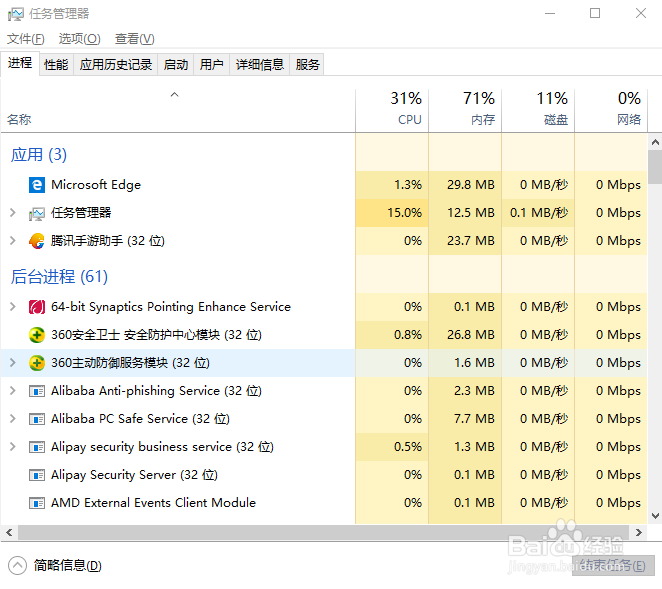
Task: Open the 文件(F) menu
Action: coord(26,39)
